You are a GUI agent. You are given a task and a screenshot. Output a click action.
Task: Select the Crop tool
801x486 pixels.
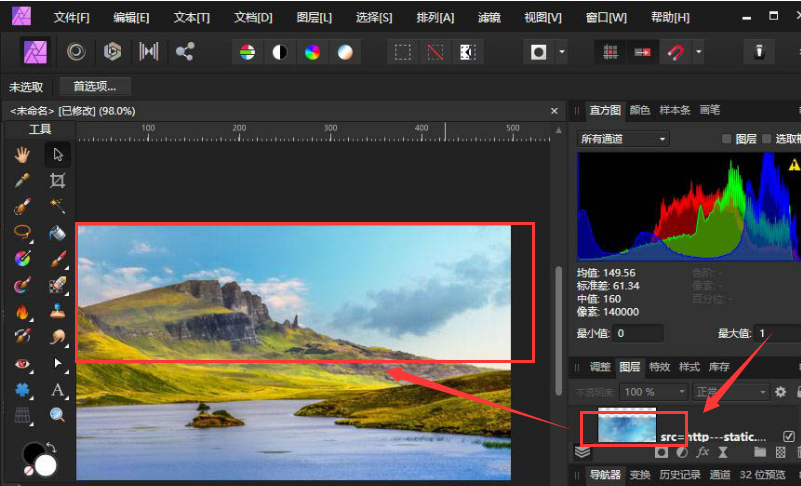click(x=57, y=180)
